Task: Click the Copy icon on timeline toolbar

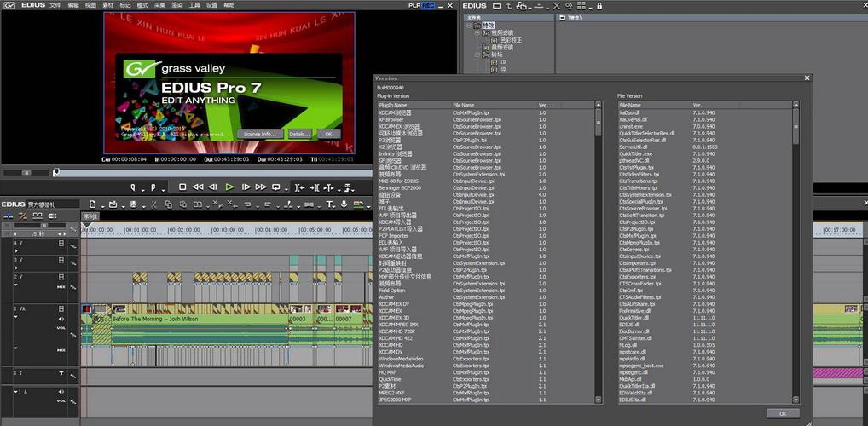Action: [169, 204]
